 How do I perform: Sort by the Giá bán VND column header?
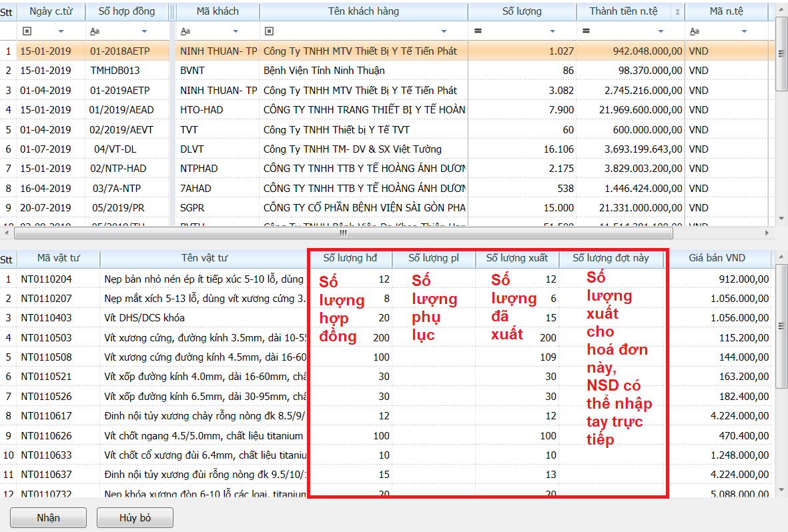click(717, 258)
